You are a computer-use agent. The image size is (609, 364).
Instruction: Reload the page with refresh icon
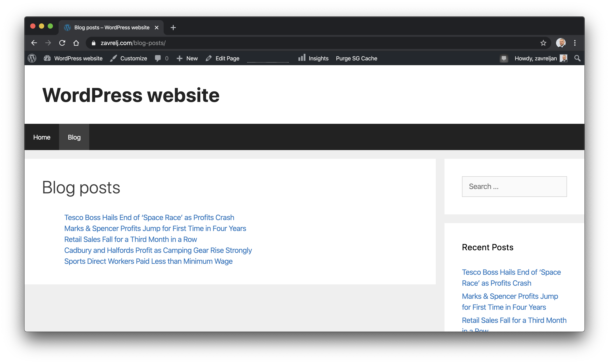[x=62, y=43]
